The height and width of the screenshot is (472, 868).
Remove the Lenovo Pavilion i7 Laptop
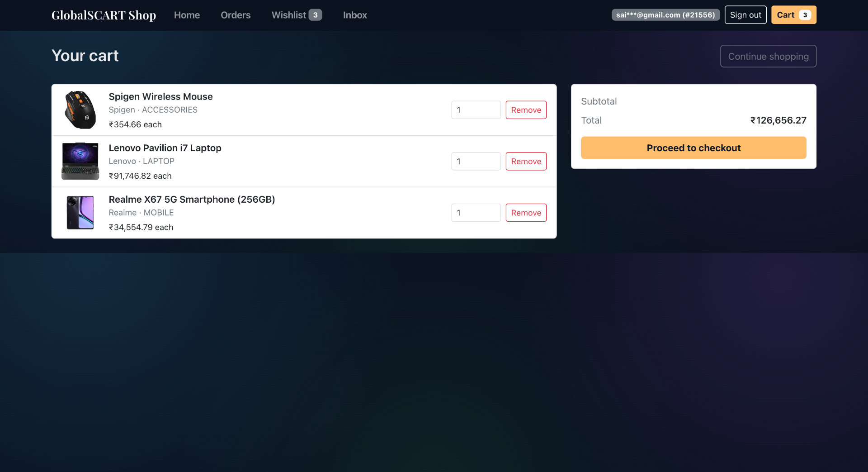click(x=526, y=161)
